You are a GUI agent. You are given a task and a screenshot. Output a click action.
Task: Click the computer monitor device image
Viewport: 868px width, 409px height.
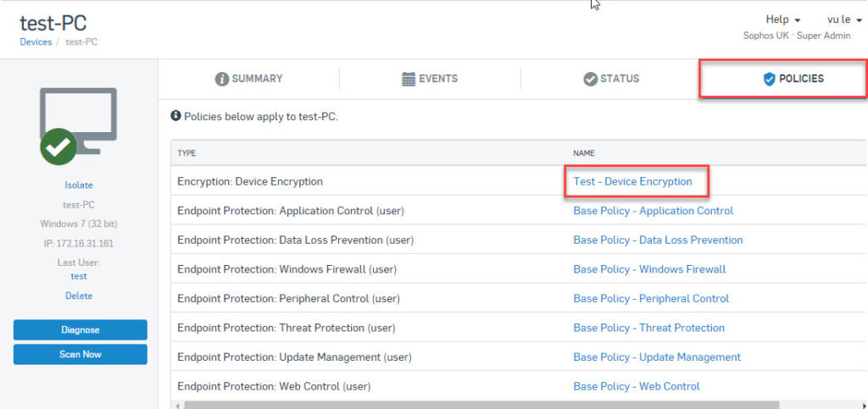pyautogui.click(x=78, y=120)
